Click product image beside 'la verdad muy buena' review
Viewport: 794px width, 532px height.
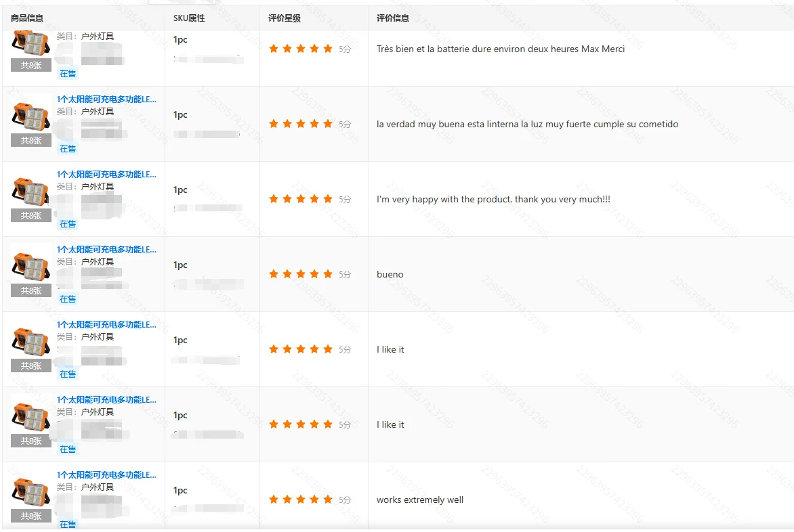31,120
